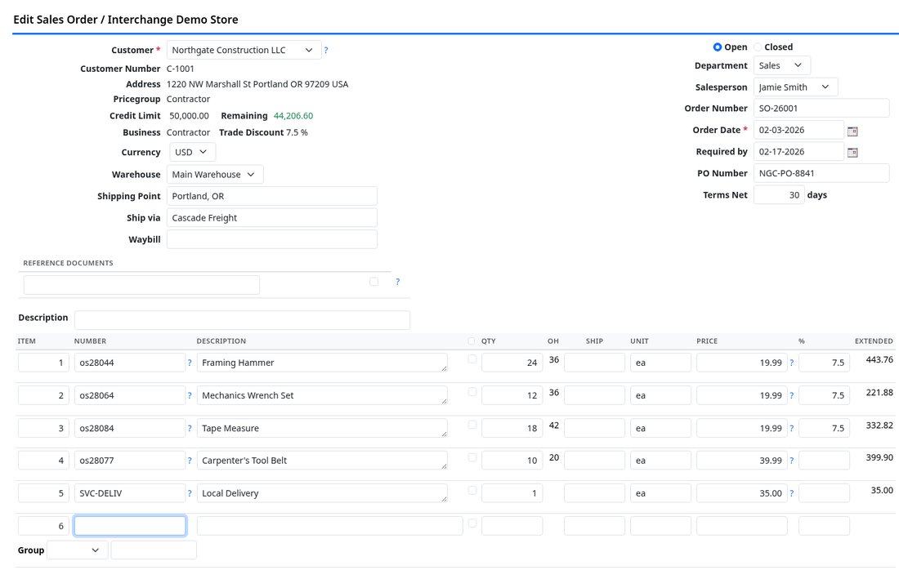Click the text field next to Group dropdown
Image resolution: width=899 pixels, height=588 pixels.
click(154, 550)
